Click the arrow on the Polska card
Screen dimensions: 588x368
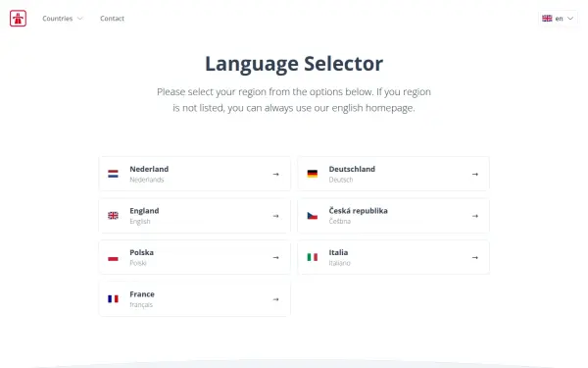click(276, 257)
